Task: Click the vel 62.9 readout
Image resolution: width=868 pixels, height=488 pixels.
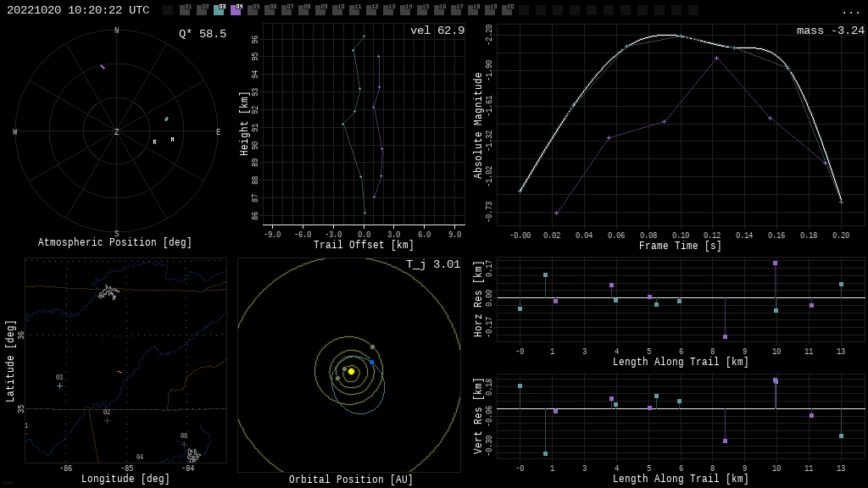Action: [x=437, y=30]
